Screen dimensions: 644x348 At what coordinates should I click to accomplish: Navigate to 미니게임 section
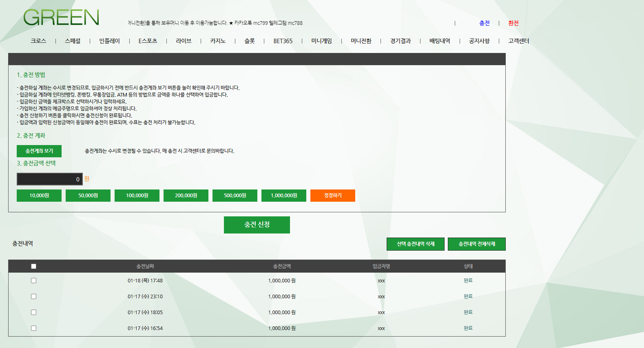coord(321,41)
